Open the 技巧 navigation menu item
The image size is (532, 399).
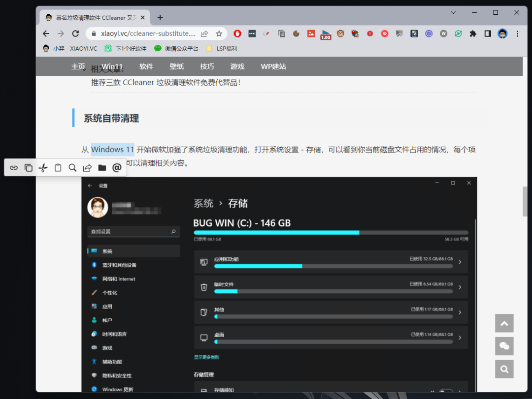(x=207, y=66)
